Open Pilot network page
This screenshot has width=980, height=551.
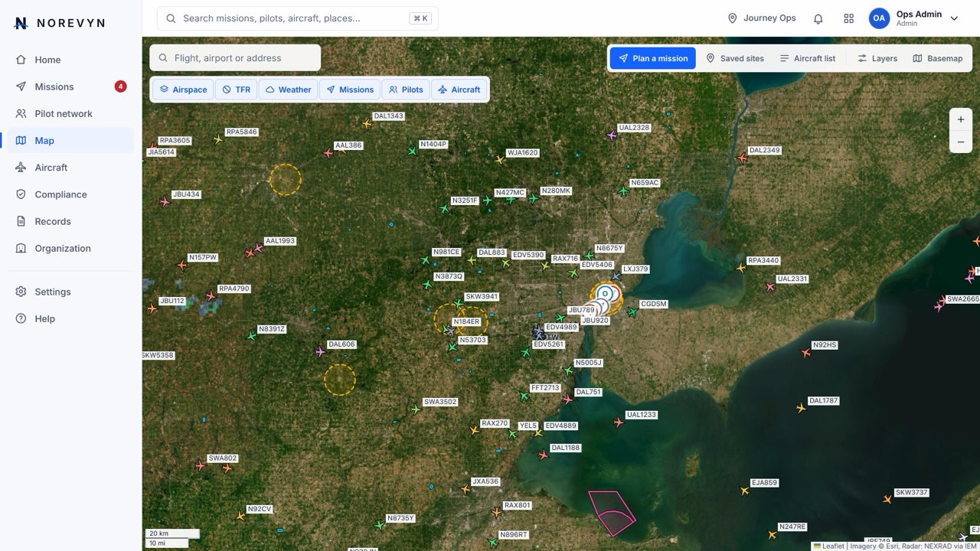(x=70, y=113)
